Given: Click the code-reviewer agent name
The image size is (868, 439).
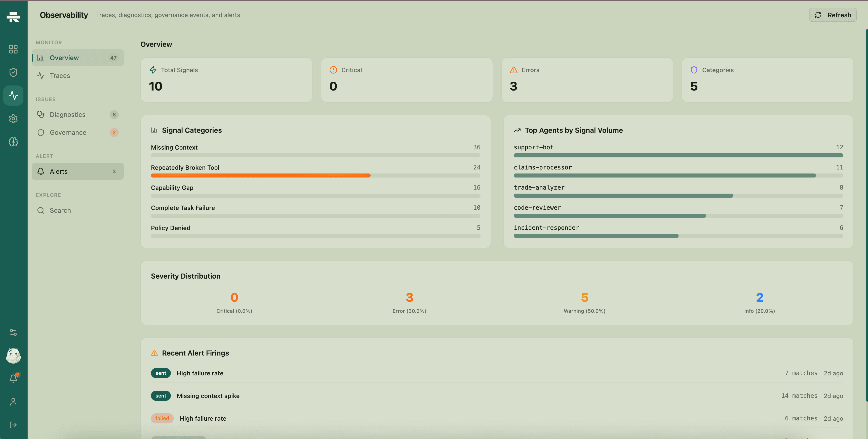Looking at the screenshot, I should [537, 208].
